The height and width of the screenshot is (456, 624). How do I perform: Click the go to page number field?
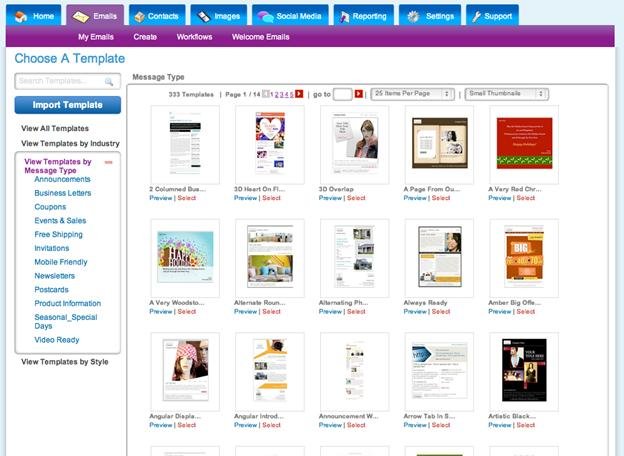pyautogui.click(x=342, y=94)
